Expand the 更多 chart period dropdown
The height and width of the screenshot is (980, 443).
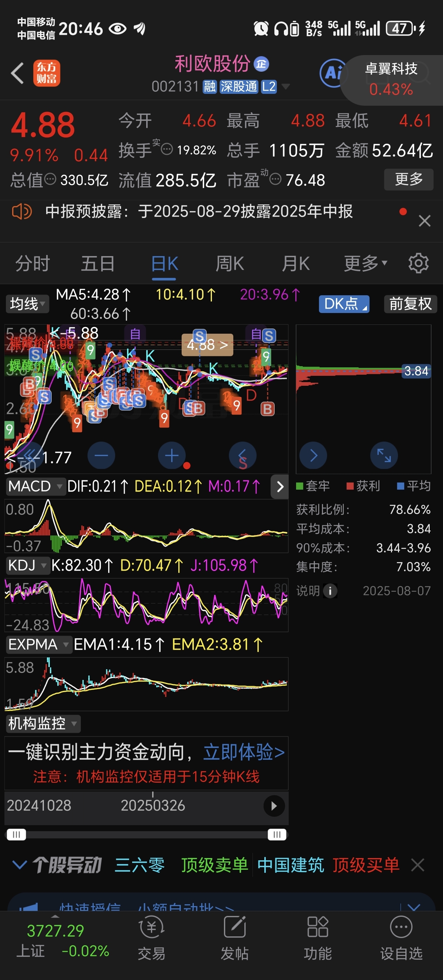coord(365,263)
